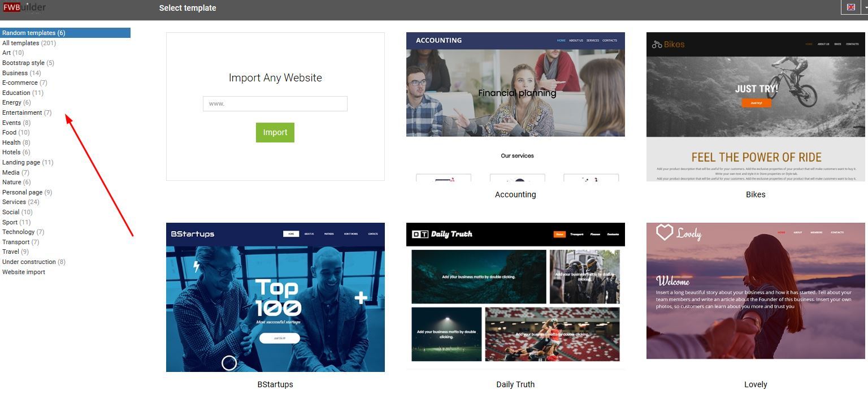Screen dimensions: 868x394
Task: Open the All templates category
Action: (x=29, y=43)
